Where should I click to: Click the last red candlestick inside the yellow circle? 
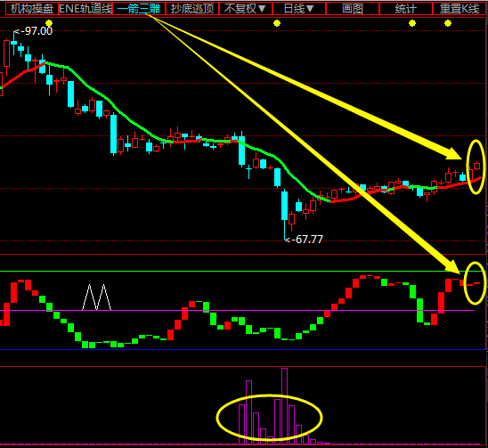[x=476, y=166]
